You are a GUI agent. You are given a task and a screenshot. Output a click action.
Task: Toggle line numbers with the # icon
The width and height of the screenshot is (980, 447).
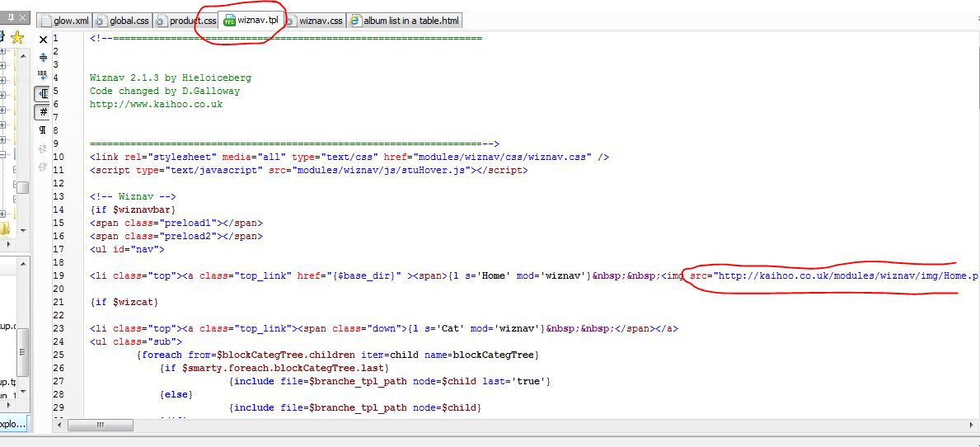pyautogui.click(x=43, y=112)
